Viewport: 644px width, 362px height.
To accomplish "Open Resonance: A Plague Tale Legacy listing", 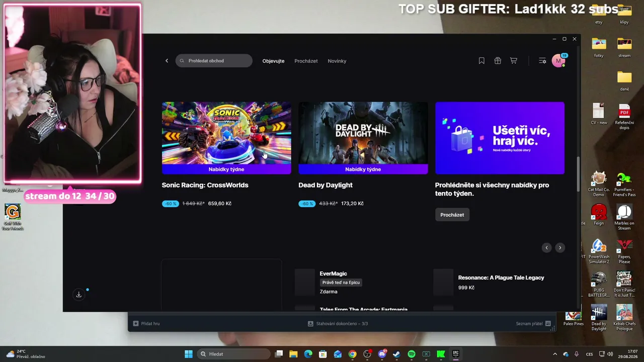I will pyautogui.click(x=501, y=278).
